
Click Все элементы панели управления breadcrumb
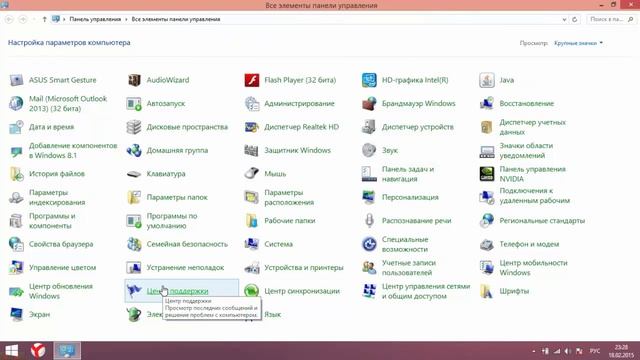pyautogui.click(x=176, y=19)
